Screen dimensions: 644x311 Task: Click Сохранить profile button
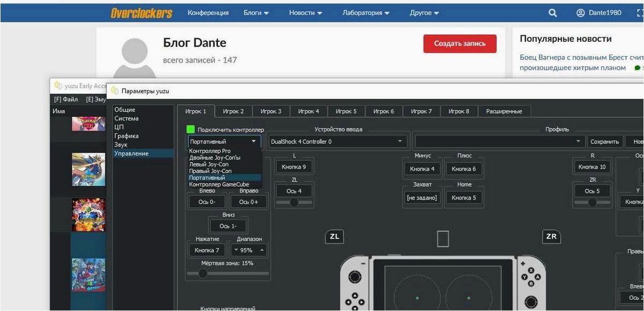tap(604, 142)
